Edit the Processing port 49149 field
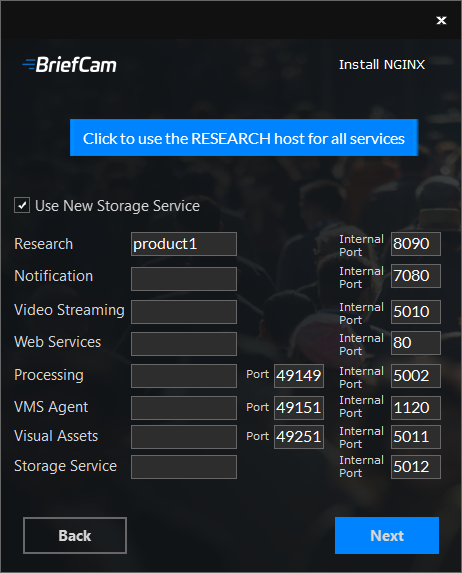Image resolution: width=462 pixels, height=573 pixels. pyautogui.click(x=299, y=376)
